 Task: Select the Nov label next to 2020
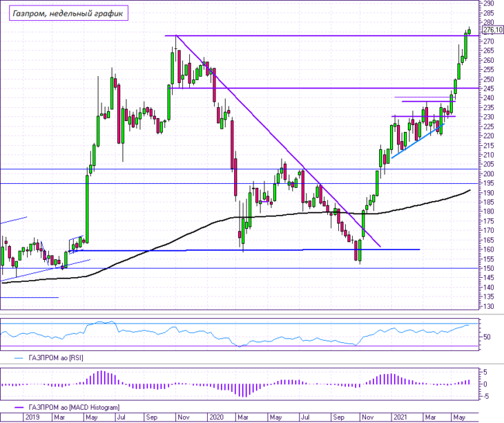(x=184, y=417)
